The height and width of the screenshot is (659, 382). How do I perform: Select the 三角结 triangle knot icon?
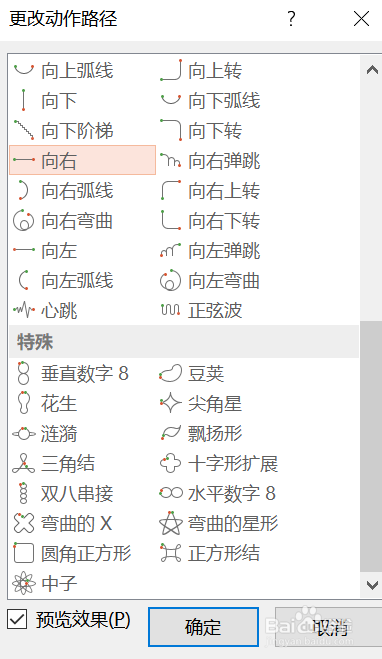(24, 463)
